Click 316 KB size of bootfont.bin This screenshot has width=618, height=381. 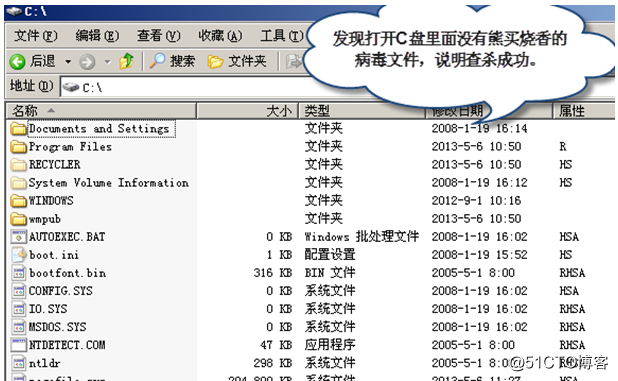(x=273, y=273)
